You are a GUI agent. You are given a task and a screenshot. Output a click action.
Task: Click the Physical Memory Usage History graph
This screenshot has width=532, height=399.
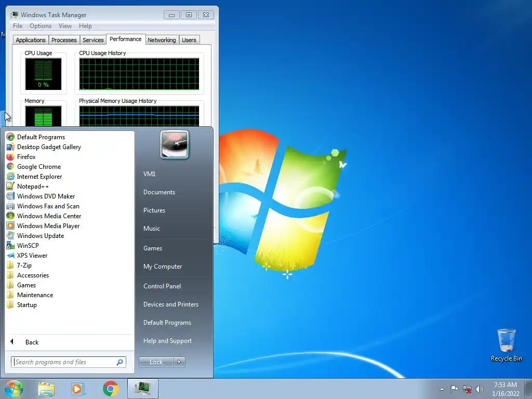tap(139, 116)
